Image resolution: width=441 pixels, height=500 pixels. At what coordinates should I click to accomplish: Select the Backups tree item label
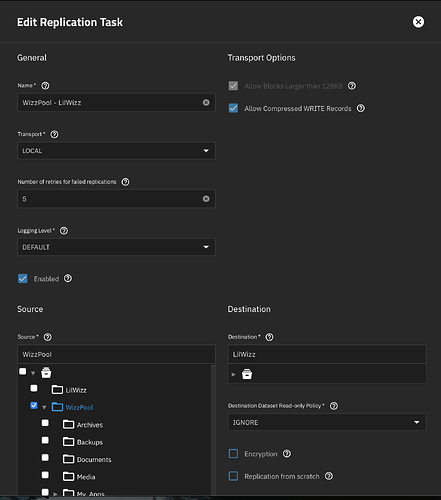tap(90, 442)
